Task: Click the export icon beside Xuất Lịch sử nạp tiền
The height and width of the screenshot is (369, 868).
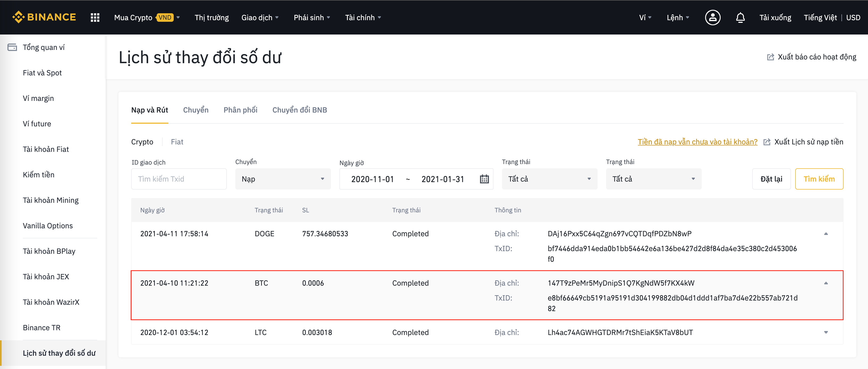Action: [x=767, y=142]
